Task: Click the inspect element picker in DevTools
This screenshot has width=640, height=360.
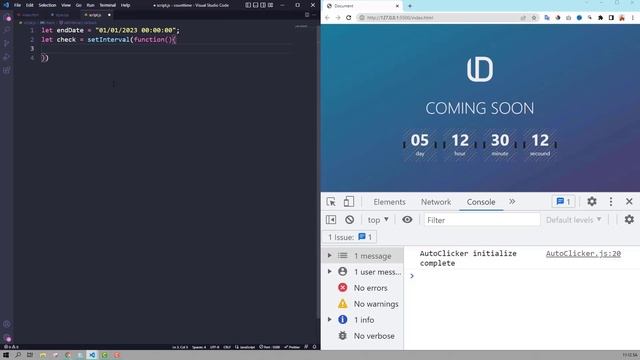Action: [331, 202]
